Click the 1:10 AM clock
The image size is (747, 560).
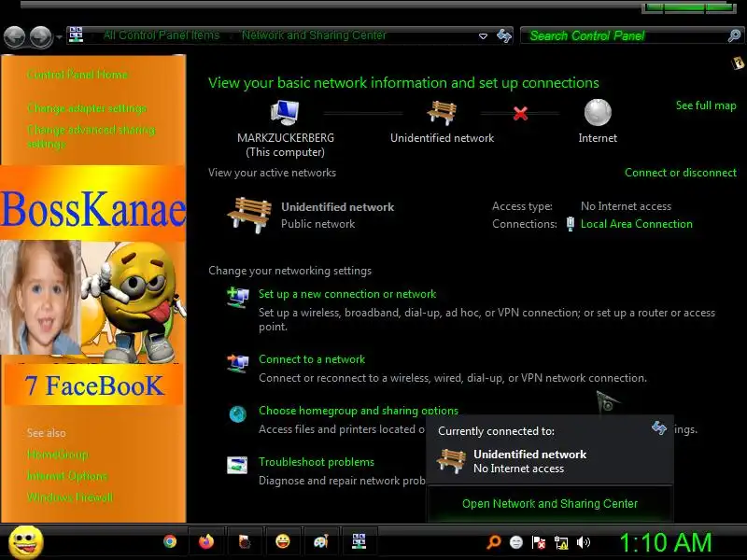665,543
